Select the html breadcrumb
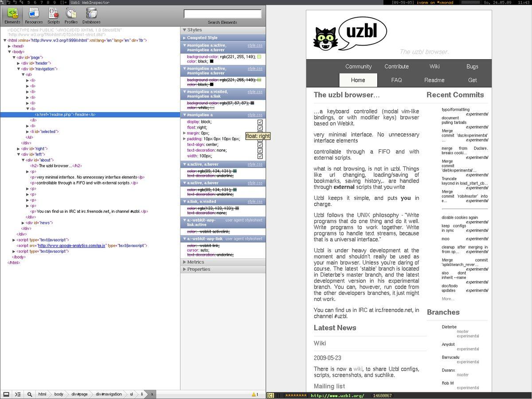Image resolution: width=532 pixels, height=399 pixels. click(42, 394)
